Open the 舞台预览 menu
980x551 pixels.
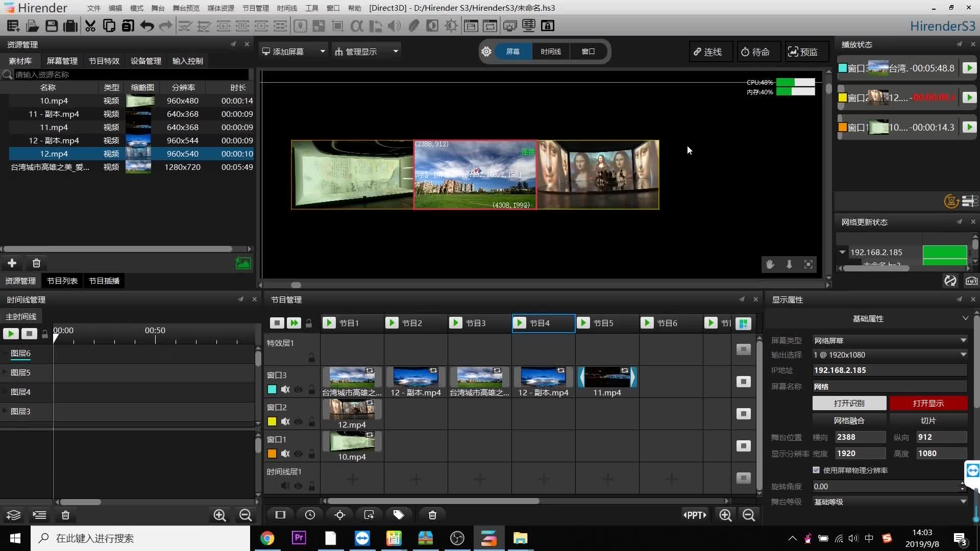[186, 8]
